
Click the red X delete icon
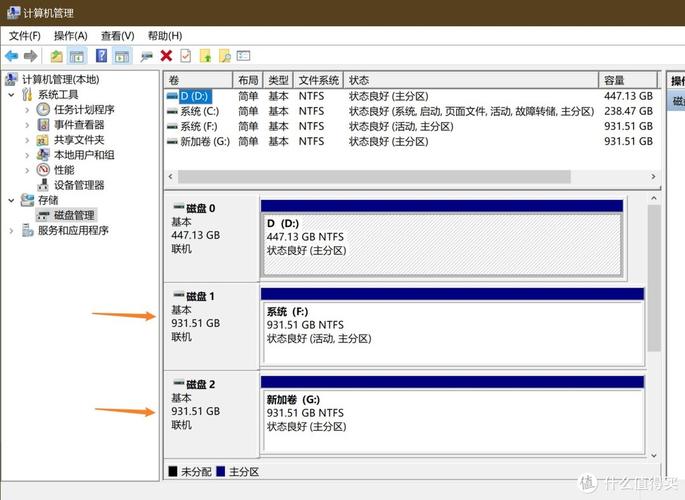point(166,56)
